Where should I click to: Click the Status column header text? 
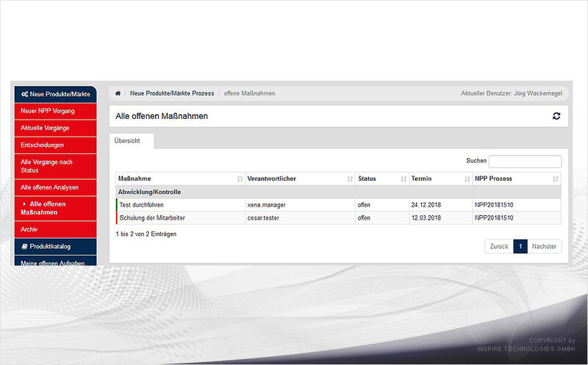coord(367,178)
